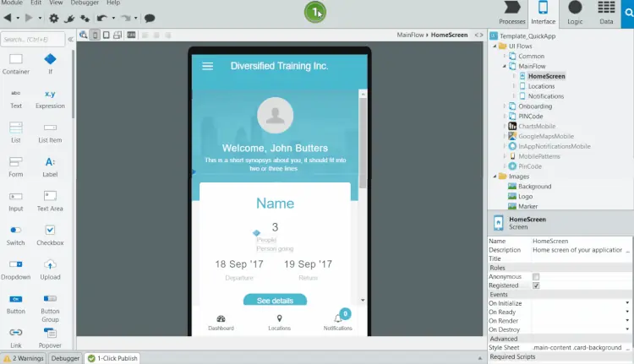Open the 2 Warnings tab

pyautogui.click(x=24, y=358)
